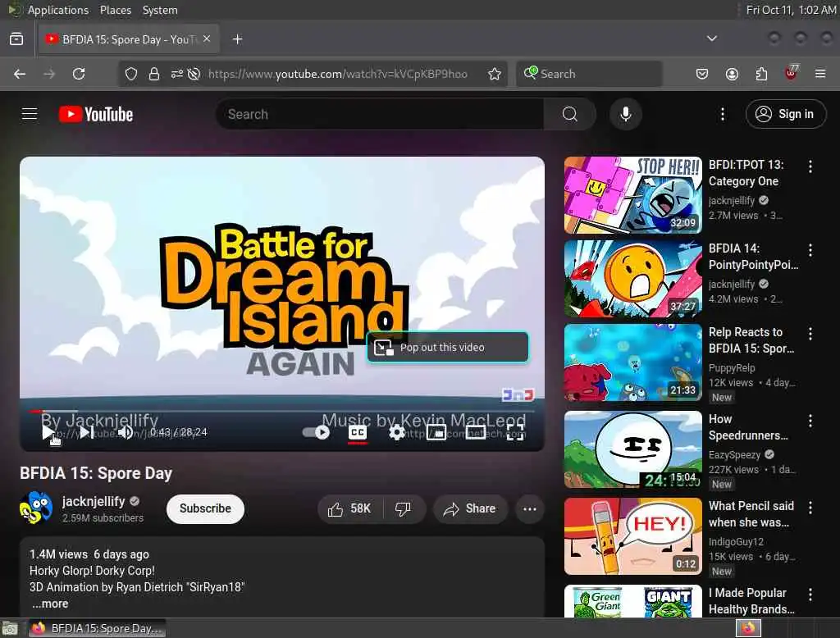The image size is (840, 638).
Task: Select the BFDIA 15: Spore Day tab
Action: [129, 39]
